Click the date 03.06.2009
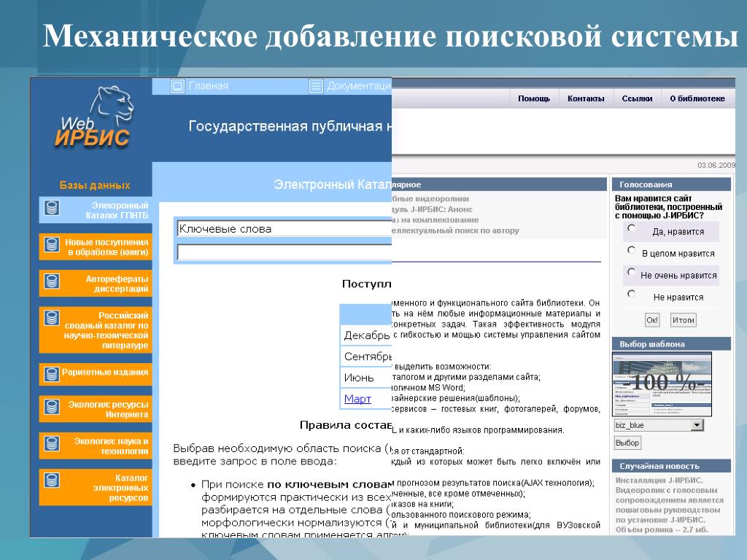The image size is (747, 560). (716, 166)
